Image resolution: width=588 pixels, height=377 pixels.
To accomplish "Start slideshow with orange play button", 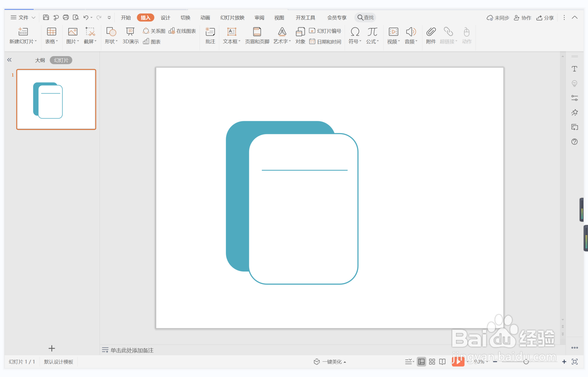I will click(x=458, y=362).
